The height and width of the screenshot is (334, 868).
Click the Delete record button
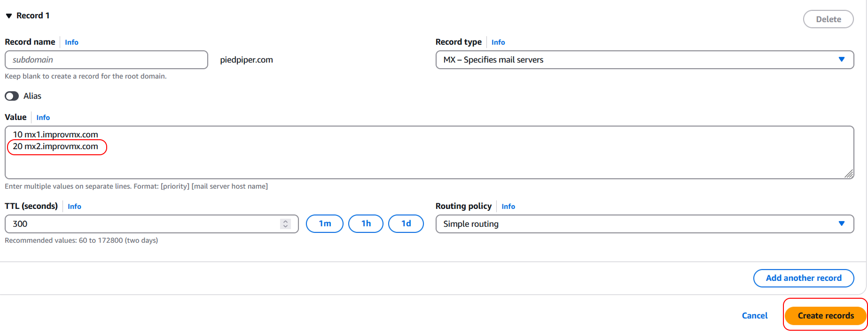pyautogui.click(x=828, y=19)
